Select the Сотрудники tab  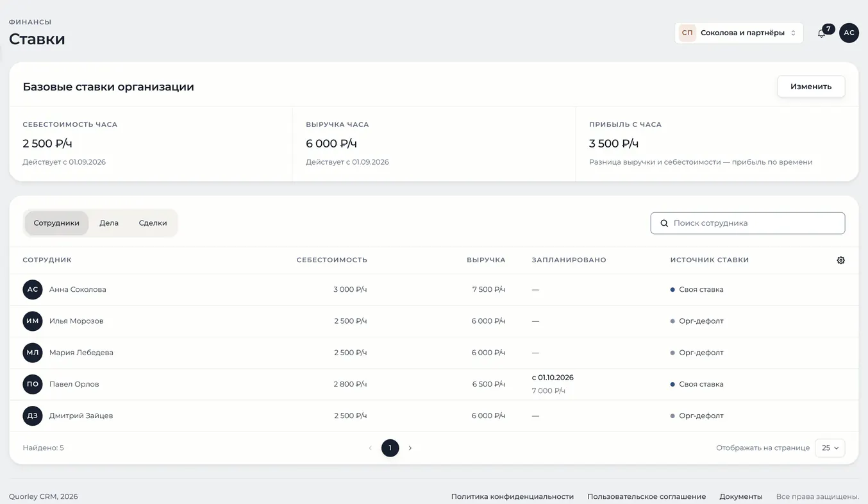click(x=56, y=223)
